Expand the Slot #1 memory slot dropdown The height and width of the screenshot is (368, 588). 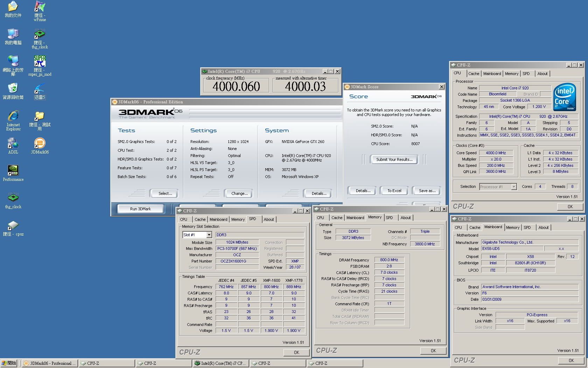tap(209, 235)
